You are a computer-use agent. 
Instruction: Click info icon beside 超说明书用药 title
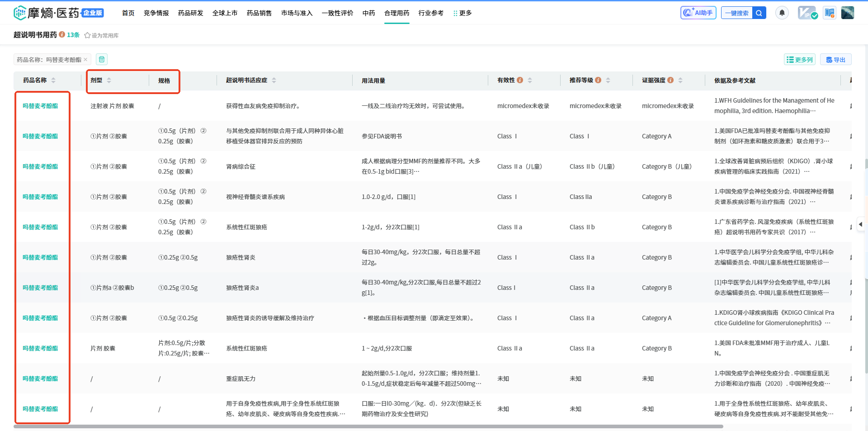click(x=62, y=34)
